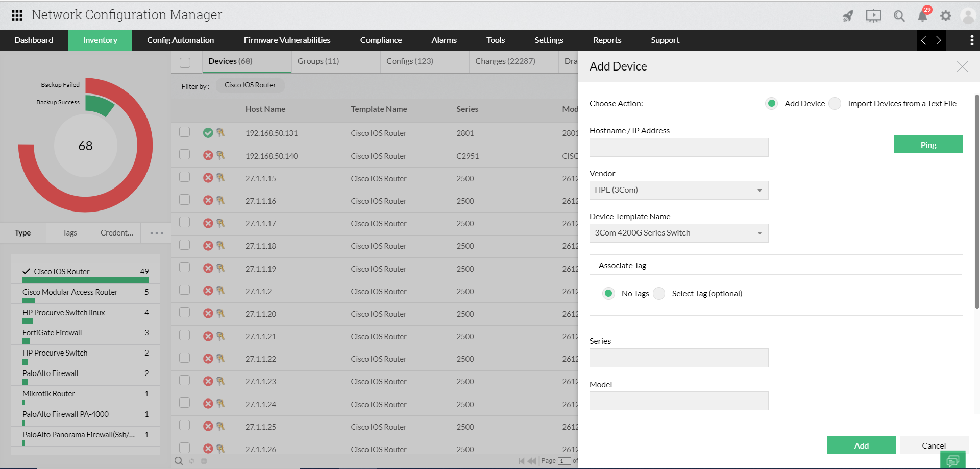Click the Model input field
This screenshot has height=469, width=980.
[x=679, y=401]
